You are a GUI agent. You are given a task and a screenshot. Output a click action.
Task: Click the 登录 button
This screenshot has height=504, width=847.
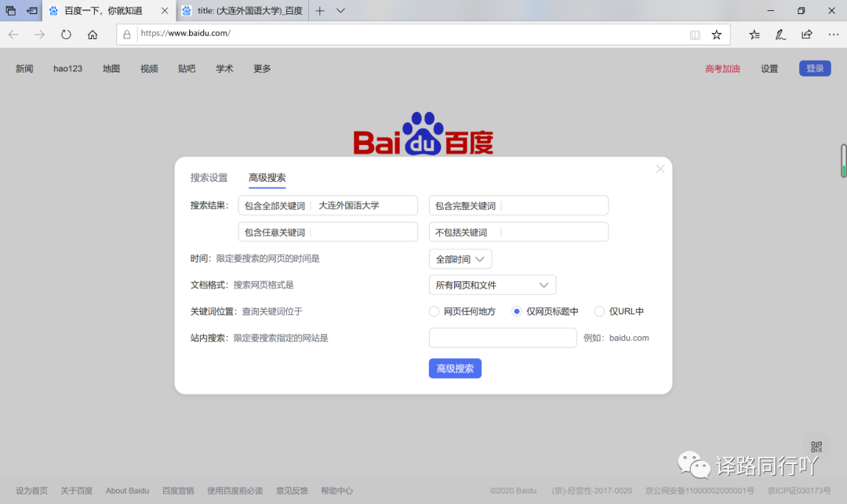click(815, 68)
